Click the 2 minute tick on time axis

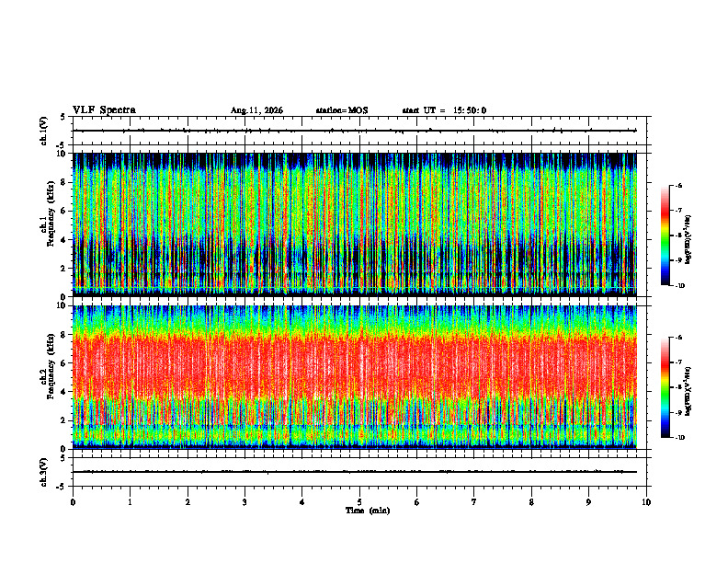click(x=188, y=502)
